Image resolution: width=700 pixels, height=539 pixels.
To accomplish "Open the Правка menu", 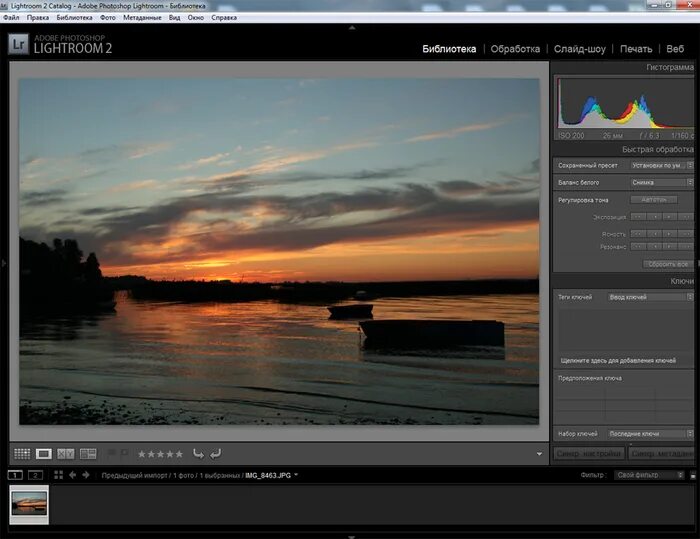I will 38,17.
